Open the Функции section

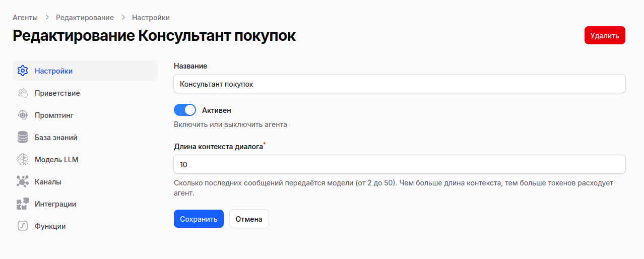85,226
